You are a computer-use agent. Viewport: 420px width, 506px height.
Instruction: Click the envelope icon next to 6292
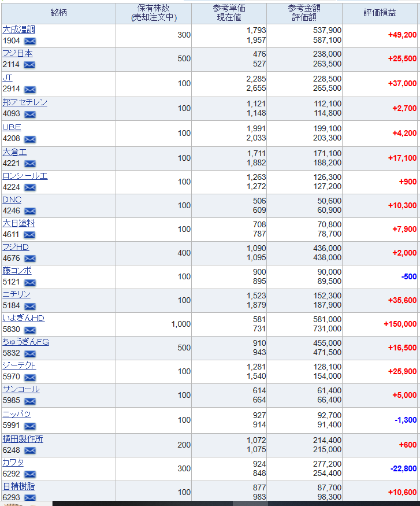tap(30, 474)
